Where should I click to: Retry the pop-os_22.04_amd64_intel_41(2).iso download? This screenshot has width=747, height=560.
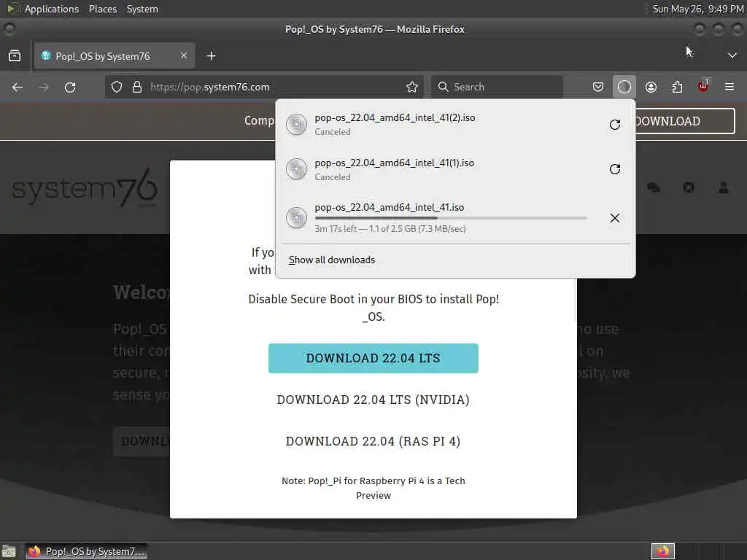pyautogui.click(x=614, y=125)
